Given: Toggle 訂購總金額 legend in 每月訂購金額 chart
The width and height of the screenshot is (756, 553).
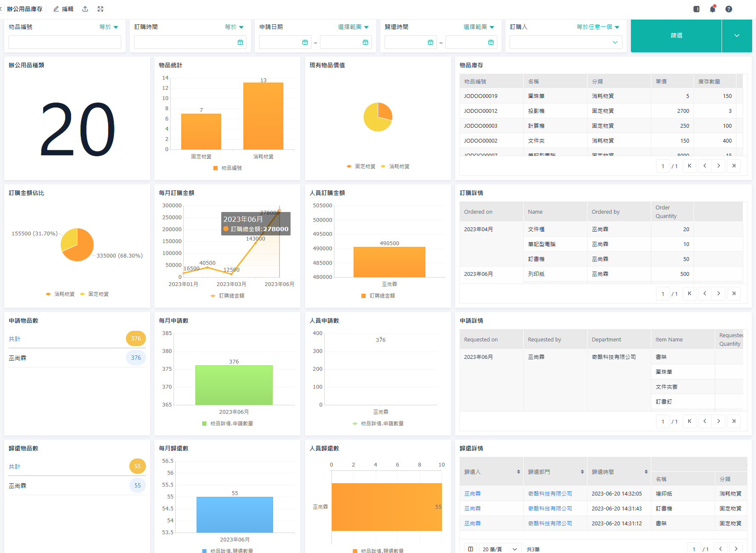Looking at the screenshot, I should (227, 296).
